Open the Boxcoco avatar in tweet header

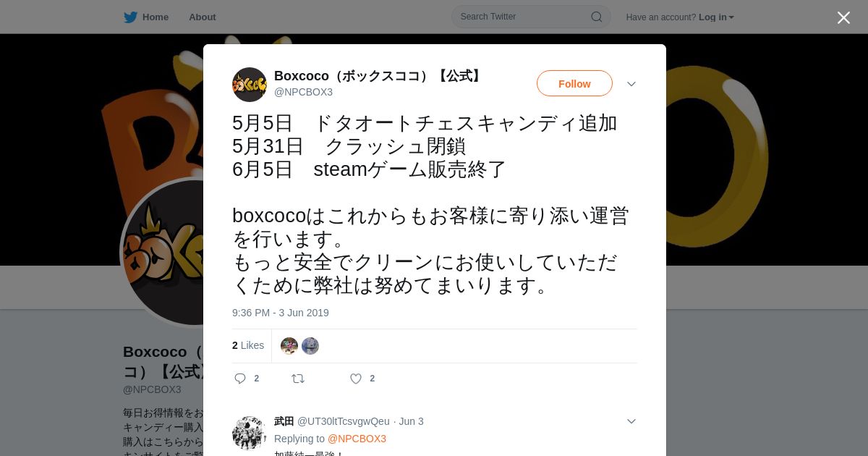[x=250, y=85]
